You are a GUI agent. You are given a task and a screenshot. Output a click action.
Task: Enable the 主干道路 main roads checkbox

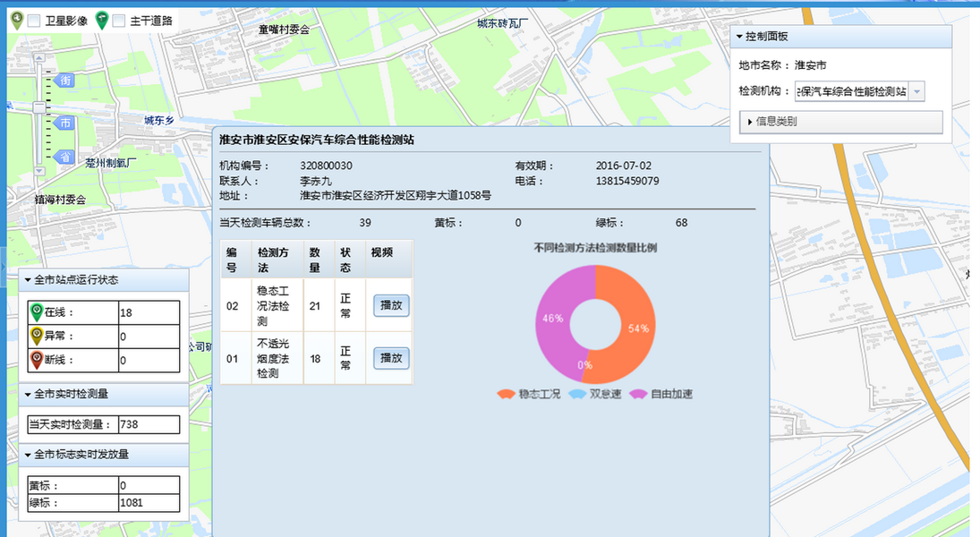tap(118, 21)
